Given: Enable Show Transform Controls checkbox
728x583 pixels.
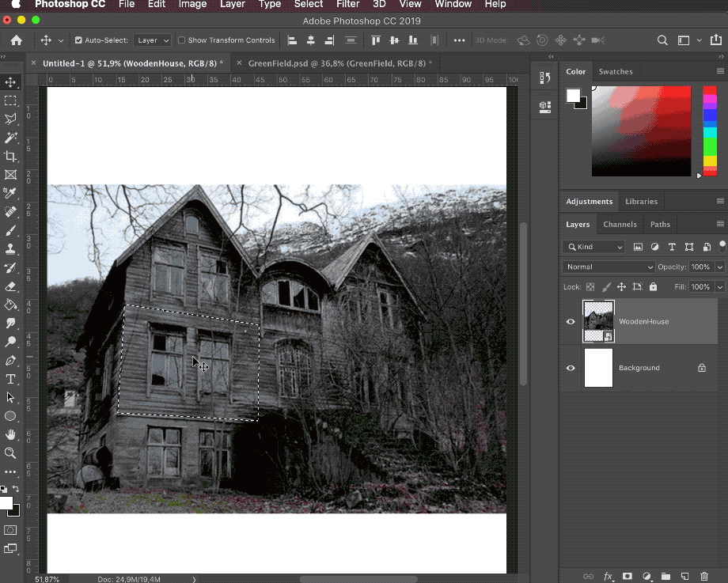Looking at the screenshot, I should 182,40.
